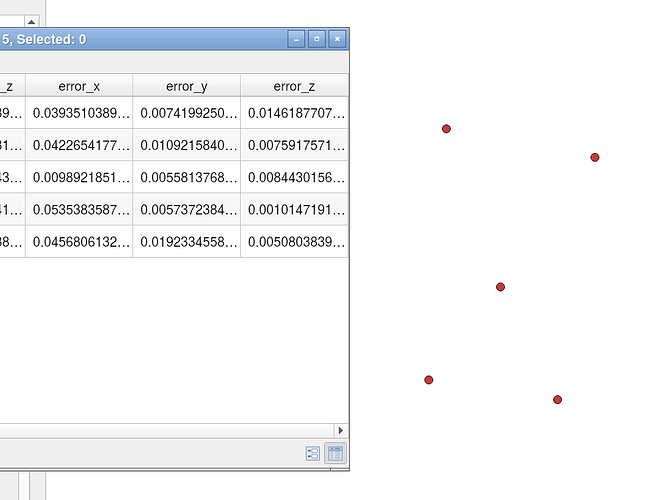Image resolution: width=652 pixels, height=500 pixels.
Task: Select cell 0.0393510389… in error_x
Action: 79,113
